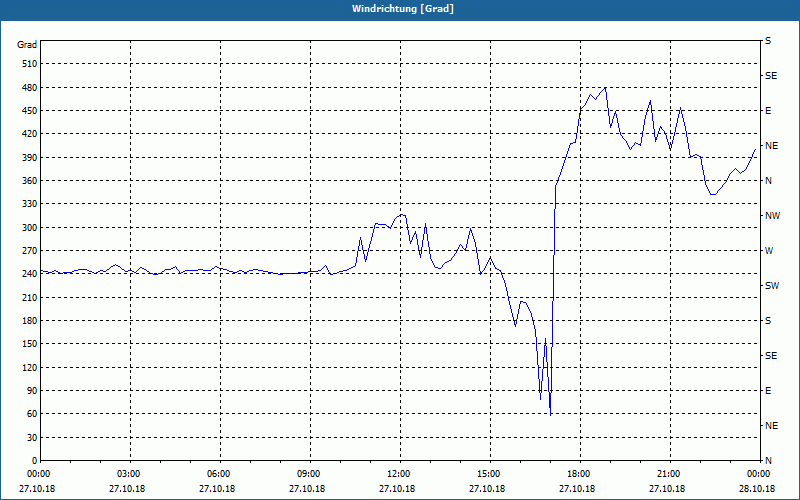Select the 330 y-axis label
Screen dimensions: 800x500
click(x=30, y=204)
